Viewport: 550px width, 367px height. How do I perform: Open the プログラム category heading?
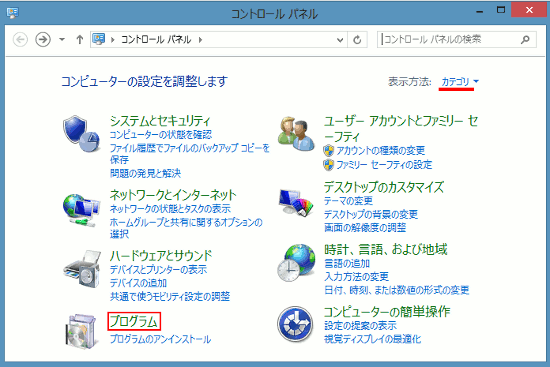134,321
